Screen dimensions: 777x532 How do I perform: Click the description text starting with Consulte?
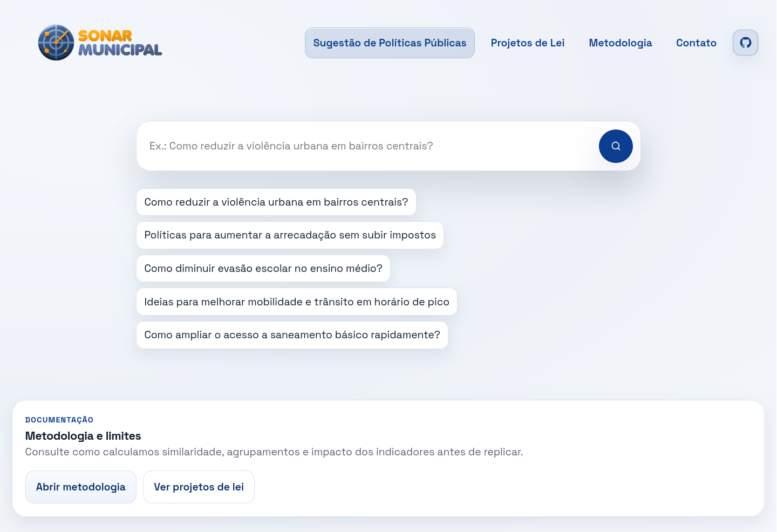tap(274, 452)
